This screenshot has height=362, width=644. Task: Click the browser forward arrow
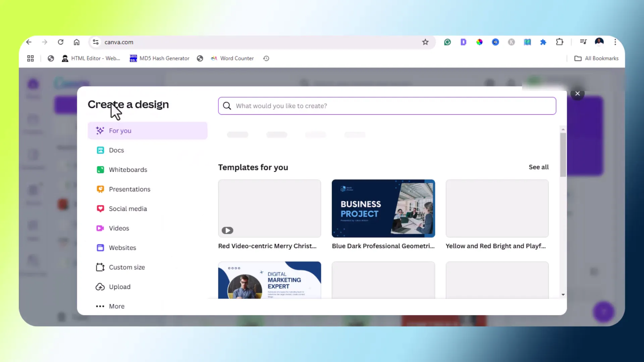click(45, 42)
